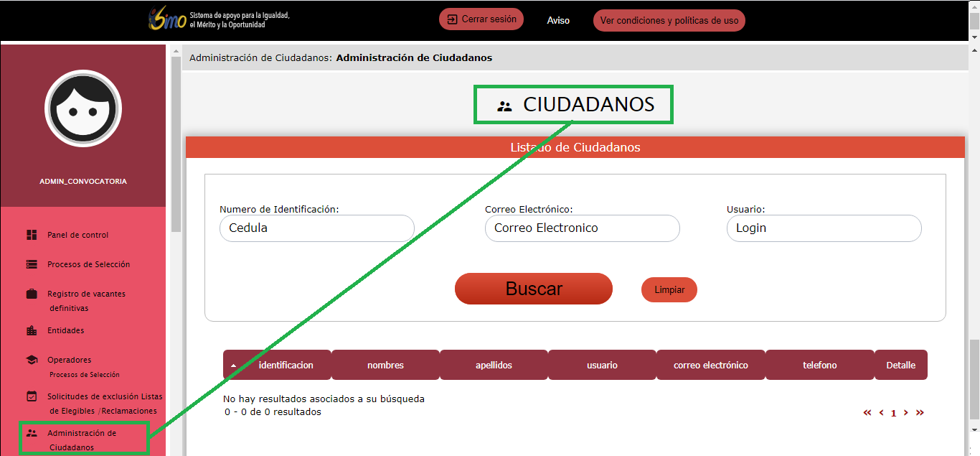
Task: Click Cerrar sesión to log out
Action: [481, 19]
